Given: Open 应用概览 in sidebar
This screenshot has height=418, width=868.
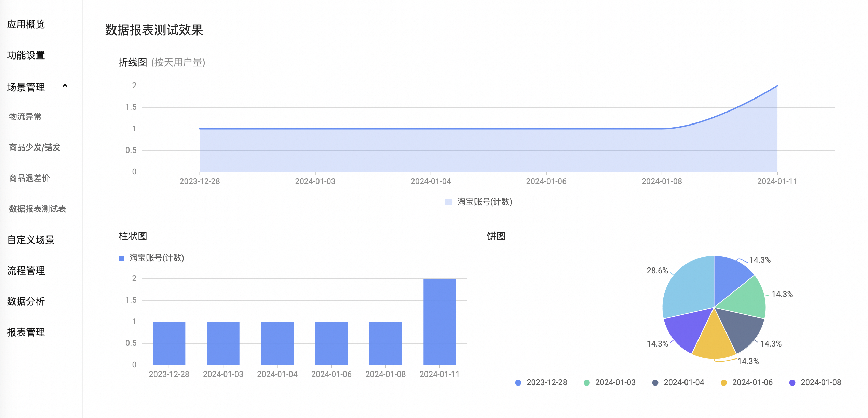Looking at the screenshot, I should point(26,25).
